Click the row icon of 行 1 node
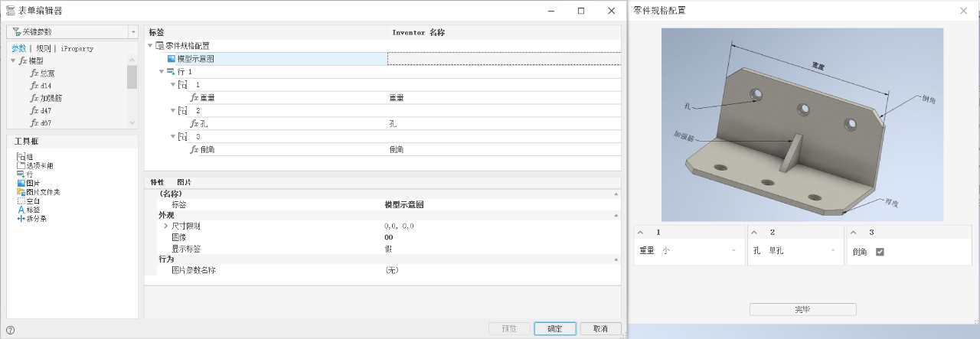980x339 pixels. 171,71
